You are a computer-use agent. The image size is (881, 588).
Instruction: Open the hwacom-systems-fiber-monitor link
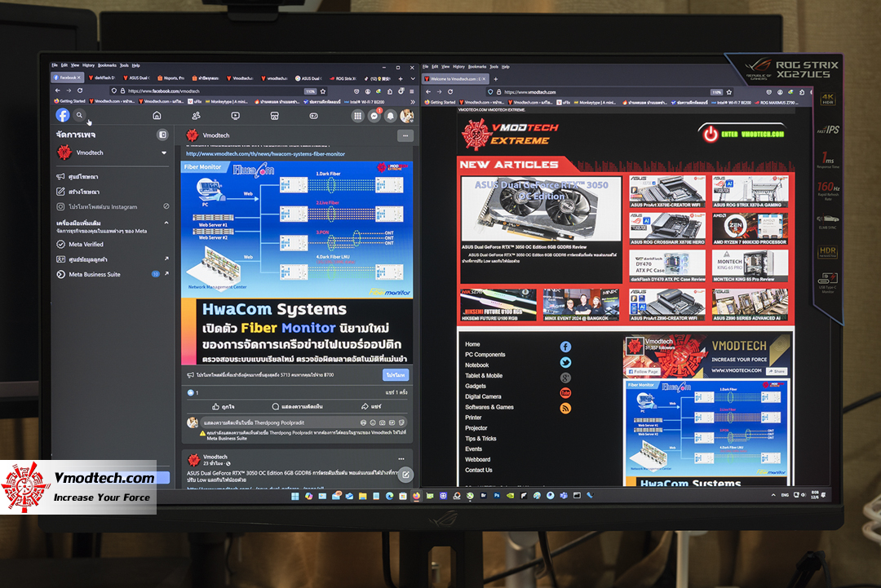(x=265, y=154)
